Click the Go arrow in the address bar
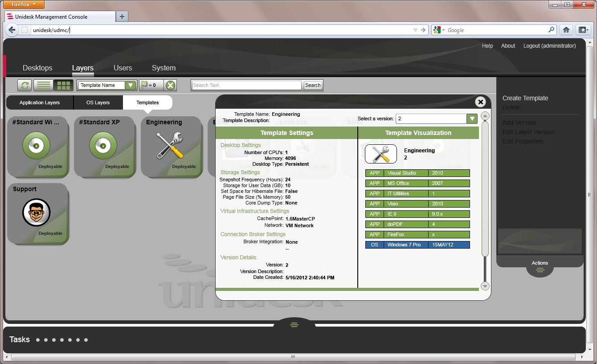The image size is (597, 364). pos(423,30)
